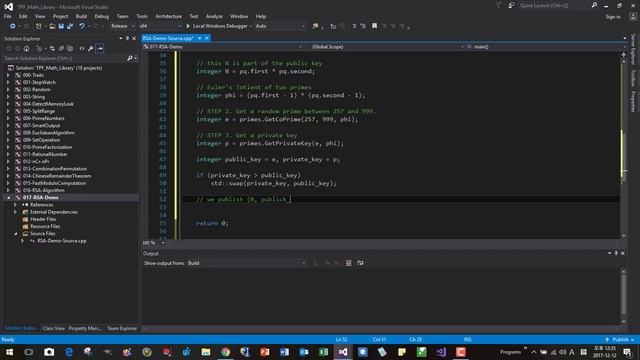Image resolution: width=640 pixels, height=360 pixels.
Task: Expand the References node
Action: coord(16,205)
